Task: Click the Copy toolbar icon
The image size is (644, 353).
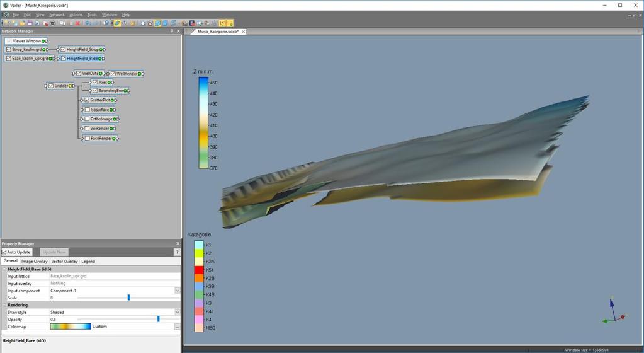Action: pos(62,23)
